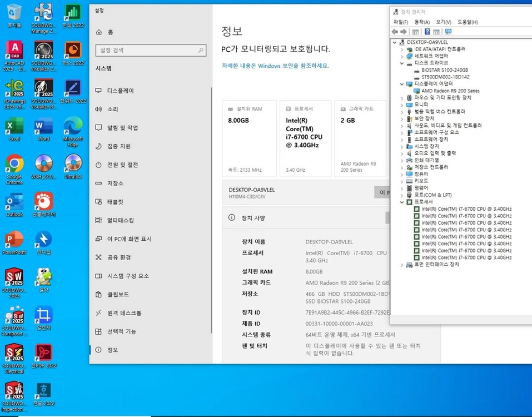This screenshot has height=417, width=532.
Task: Open 한쇼 2022 desktop shortcut
Action: click(73, 53)
